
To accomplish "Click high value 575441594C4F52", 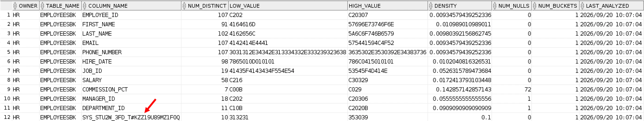I will [371, 43].
